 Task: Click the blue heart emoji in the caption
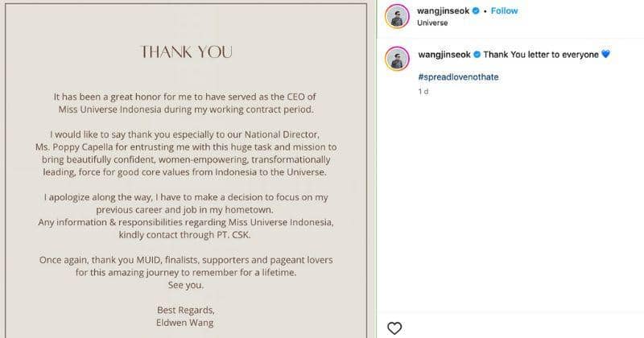pyautogui.click(x=606, y=55)
